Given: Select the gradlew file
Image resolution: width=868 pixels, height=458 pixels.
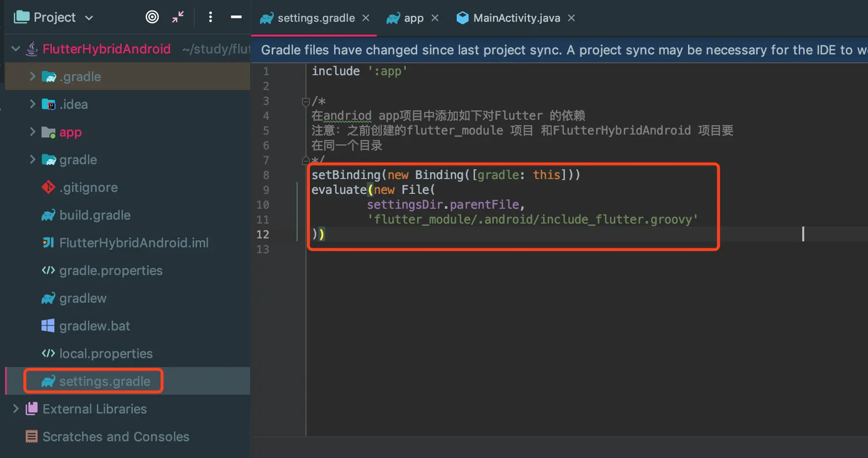Looking at the screenshot, I should (83, 298).
